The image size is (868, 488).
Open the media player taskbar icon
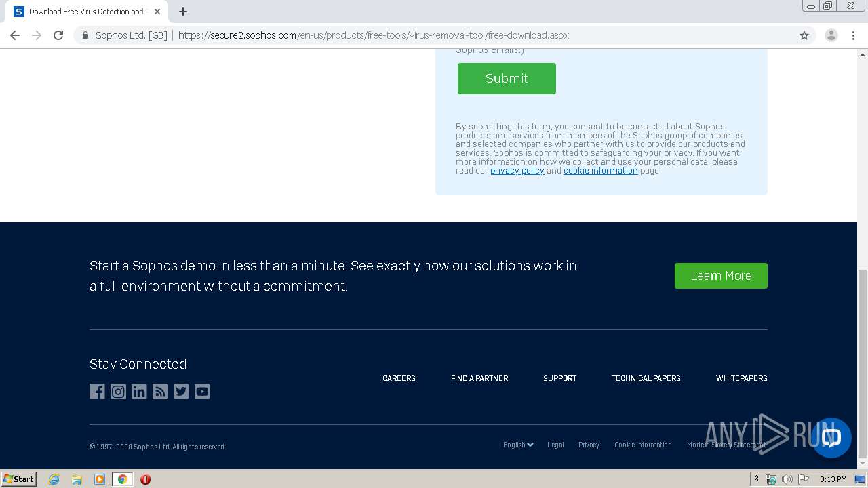[x=100, y=479]
